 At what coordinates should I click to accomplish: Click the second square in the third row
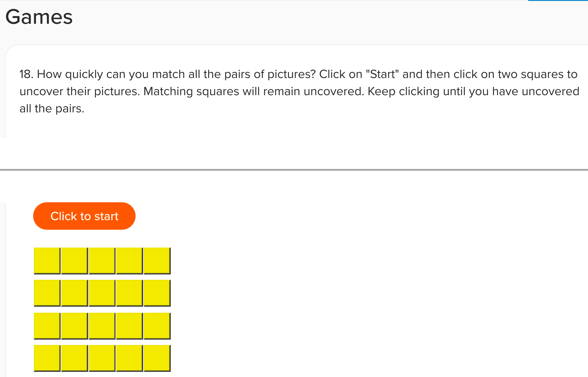pos(74,326)
